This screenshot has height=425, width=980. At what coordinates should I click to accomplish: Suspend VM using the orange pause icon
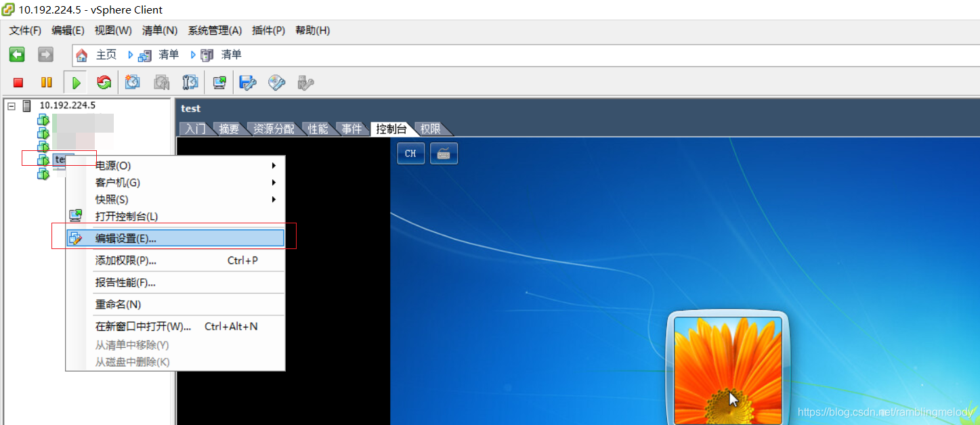pyautogui.click(x=46, y=83)
